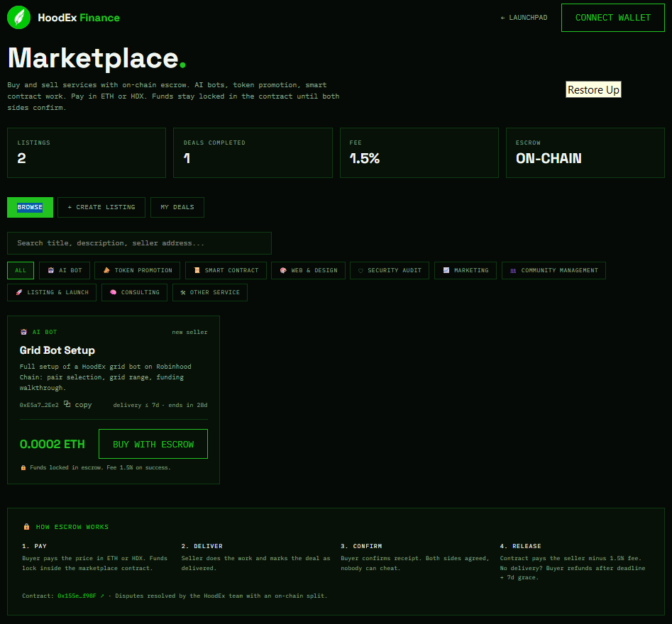Image resolution: width=672 pixels, height=624 pixels.
Task: Select the All category filter
Action: tap(21, 271)
